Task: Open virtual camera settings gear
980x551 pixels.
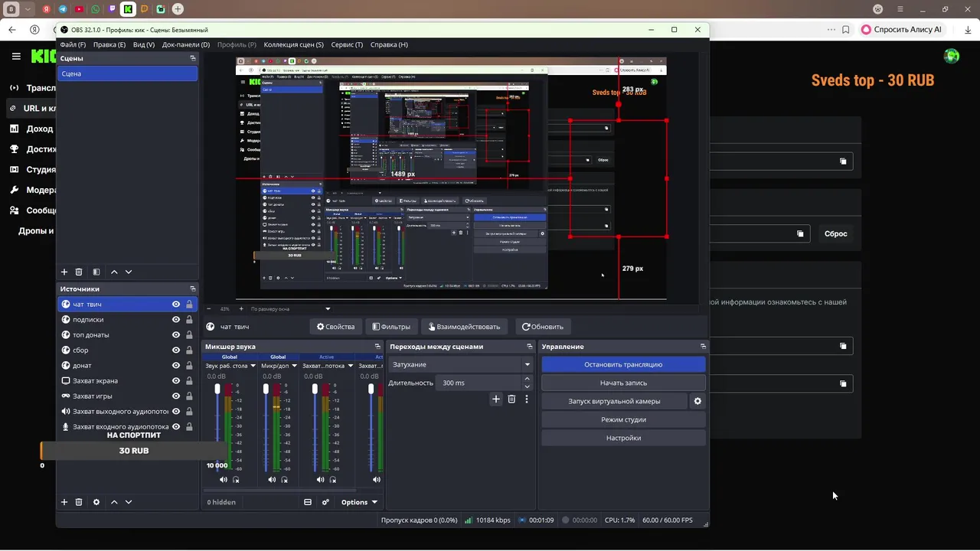Action: coord(697,401)
